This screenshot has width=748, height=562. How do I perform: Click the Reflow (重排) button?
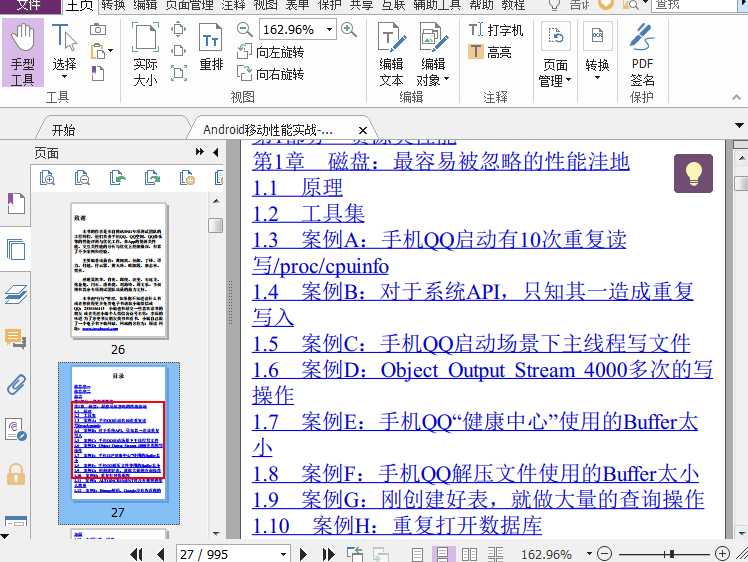coord(211,47)
